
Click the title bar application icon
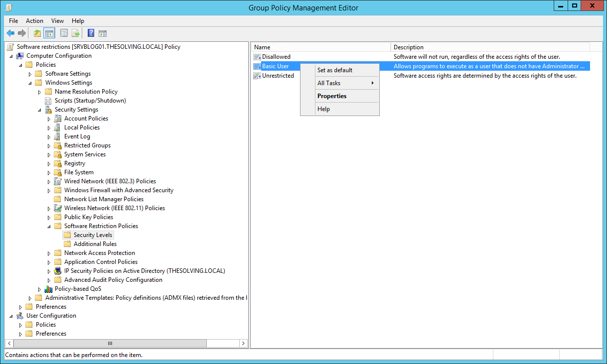coord(9,7)
